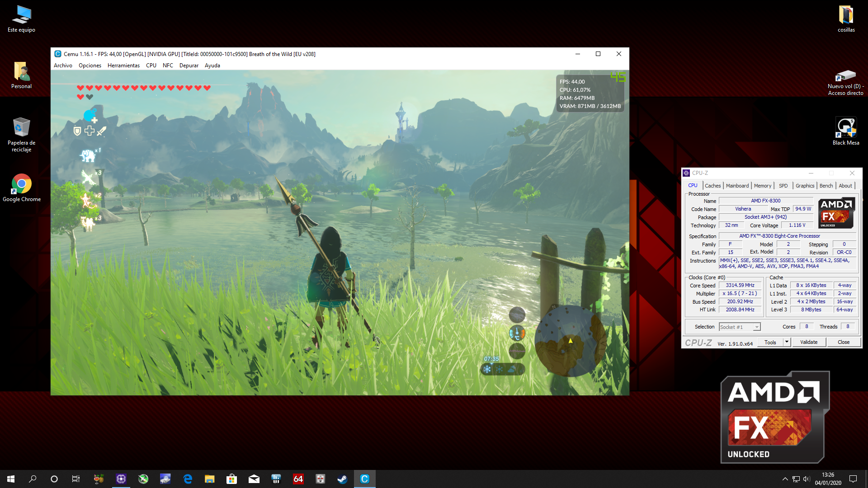Expand the Socket #1 selection dropdown
This screenshot has height=488, width=868.
tap(757, 327)
